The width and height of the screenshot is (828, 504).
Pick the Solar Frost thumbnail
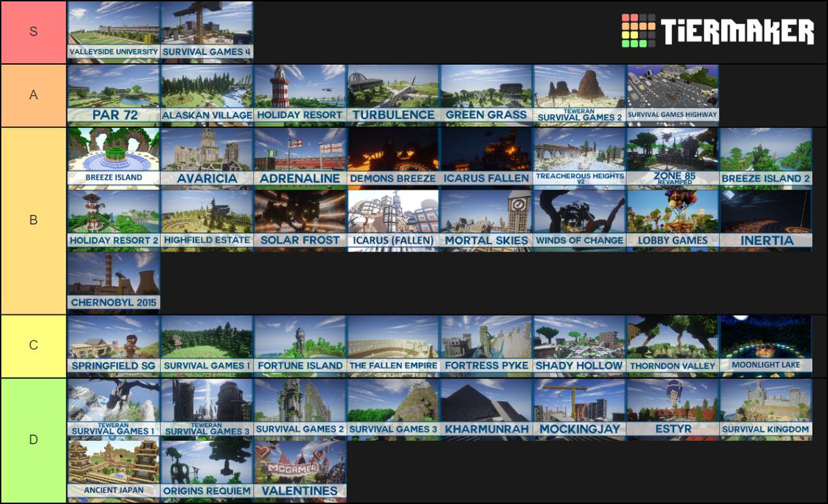pyautogui.click(x=300, y=221)
